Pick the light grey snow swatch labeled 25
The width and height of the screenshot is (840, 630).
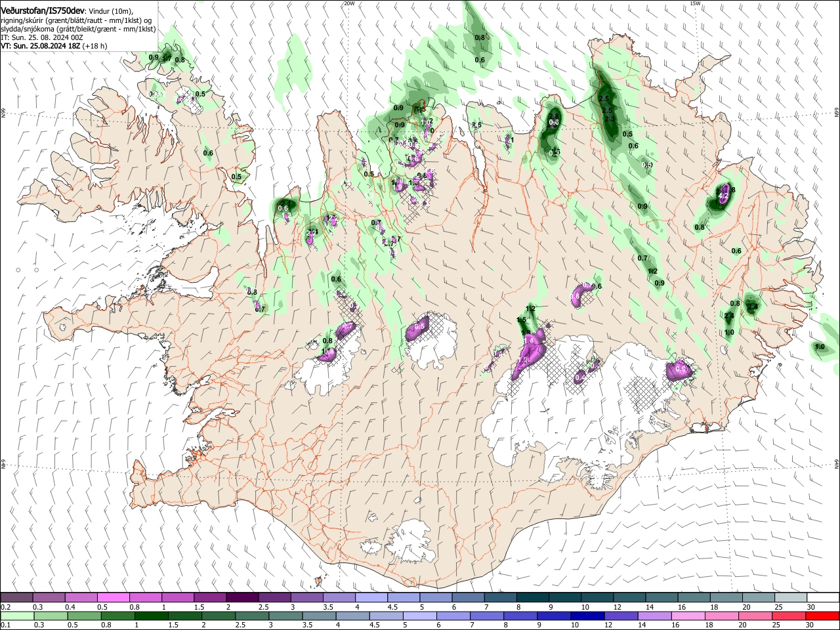pos(791,597)
